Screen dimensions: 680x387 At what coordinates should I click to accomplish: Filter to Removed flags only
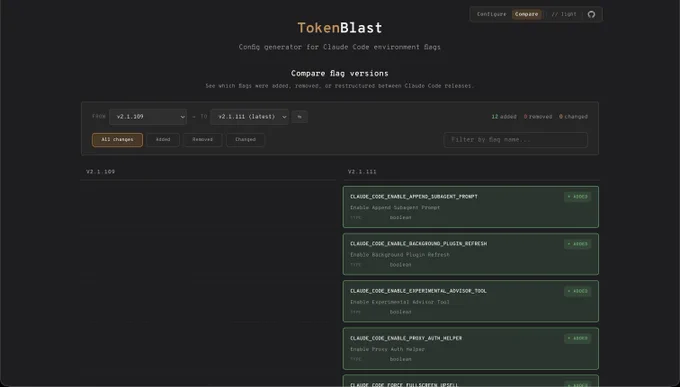(203, 140)
